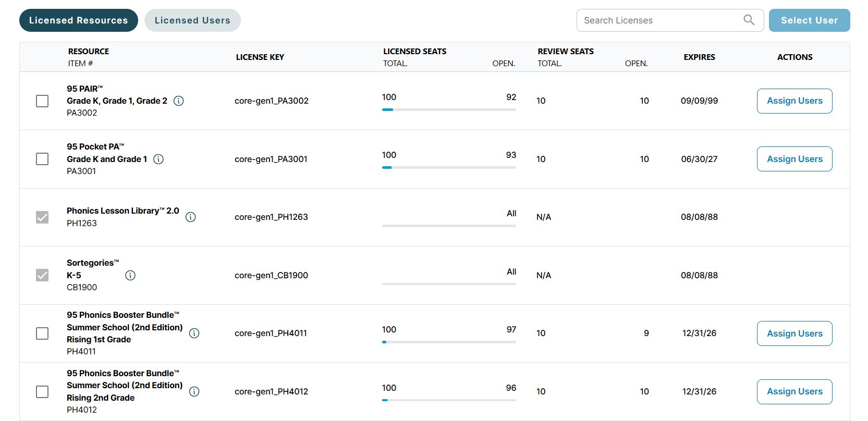The width and height of the screenshot is (868, 421).
Task: Click item number PH1263
Action: pyautogui.click(x=82, y=223)
